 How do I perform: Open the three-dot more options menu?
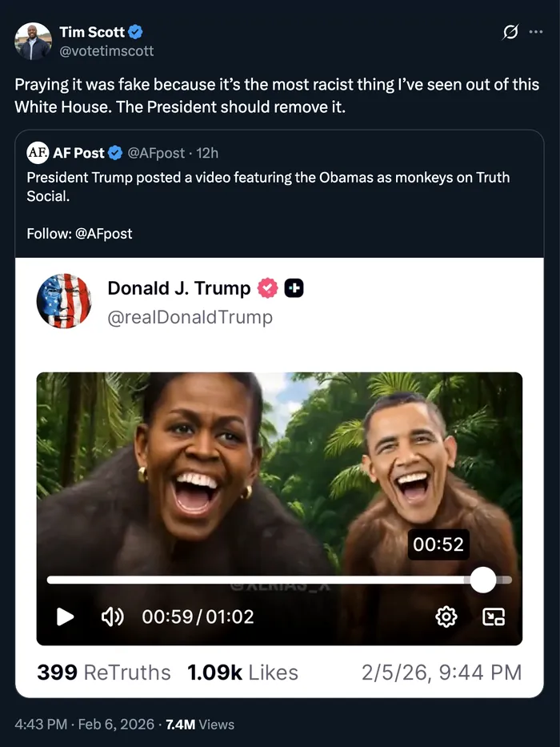coord(536,32)
